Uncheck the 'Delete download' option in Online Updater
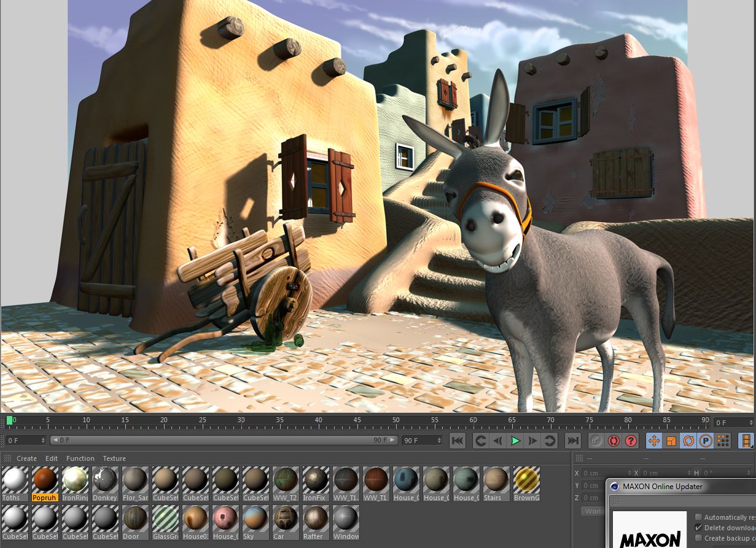The height and width of the screenshot is (548, 756). point(698,528)
